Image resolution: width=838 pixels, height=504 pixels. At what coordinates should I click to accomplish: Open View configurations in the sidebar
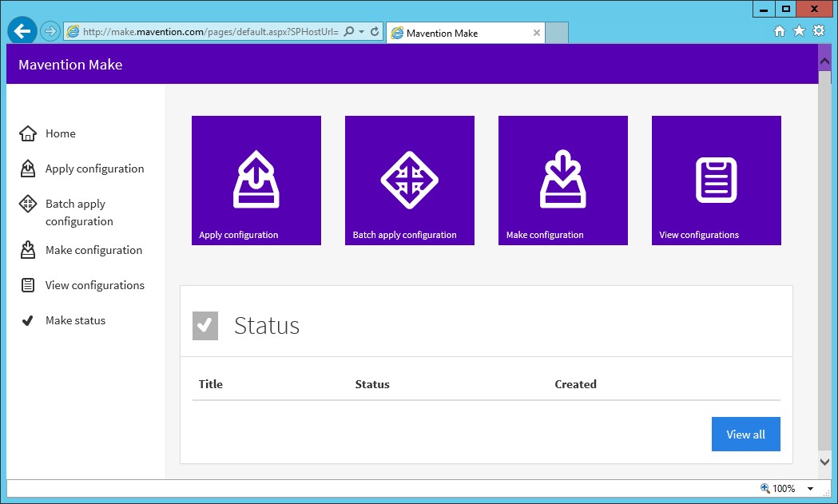pos(94,286)
